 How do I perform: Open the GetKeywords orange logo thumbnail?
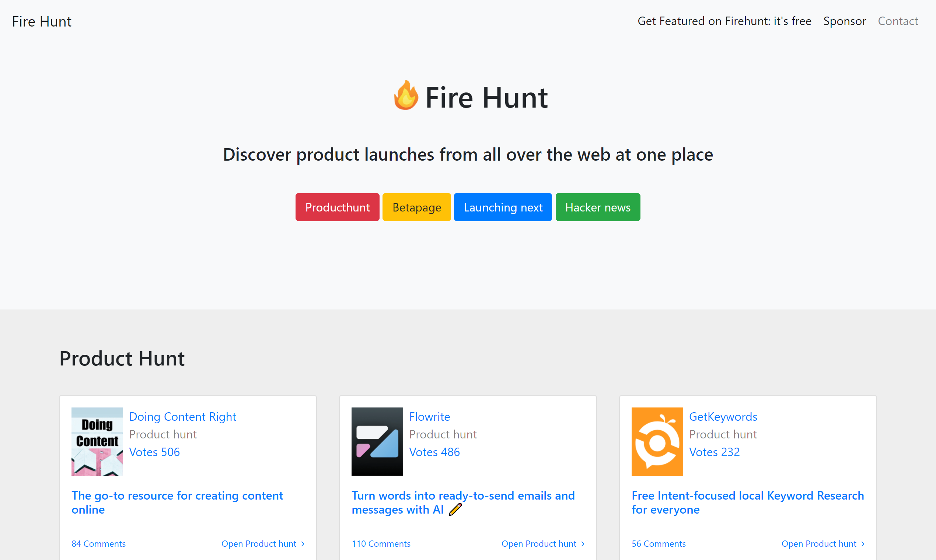[x=657, y=441]
